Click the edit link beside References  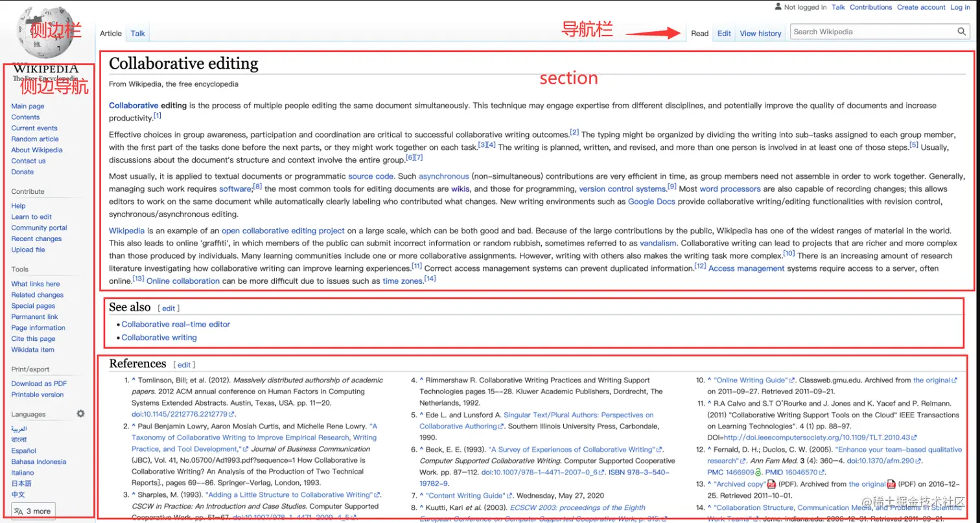click(x=184, y=365)
